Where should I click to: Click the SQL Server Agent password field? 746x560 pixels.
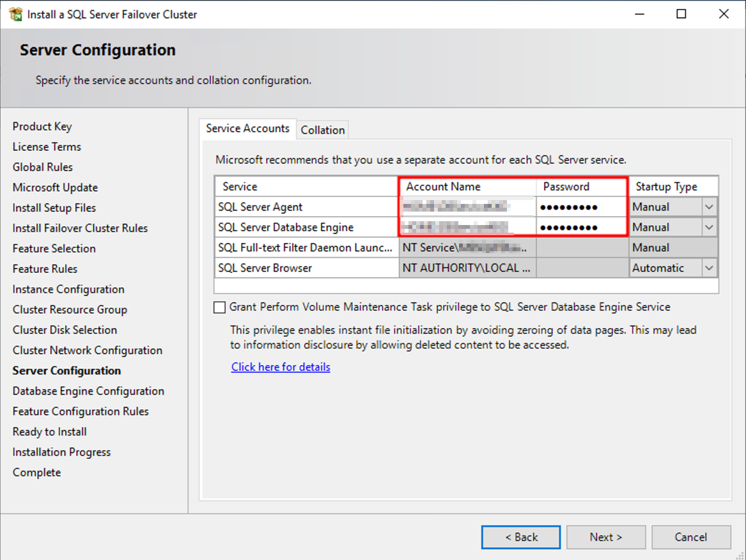[x=582, y=207]
